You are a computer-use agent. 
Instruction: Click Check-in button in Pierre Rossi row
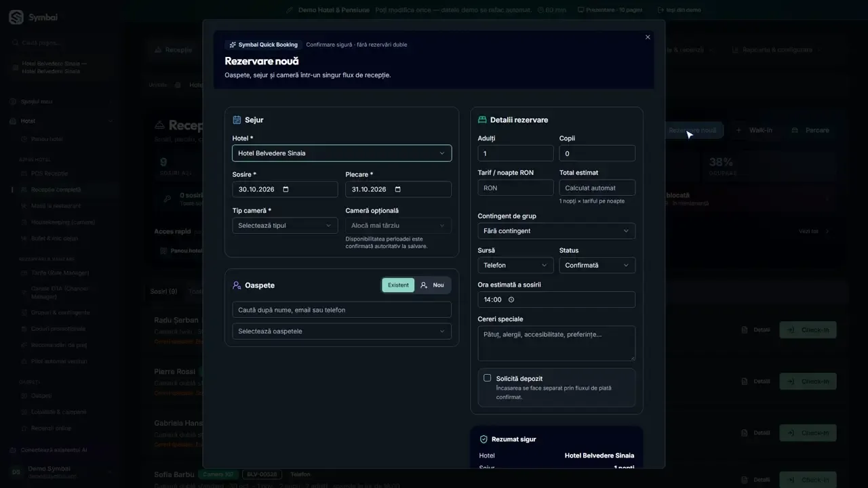tap(808, 382)
